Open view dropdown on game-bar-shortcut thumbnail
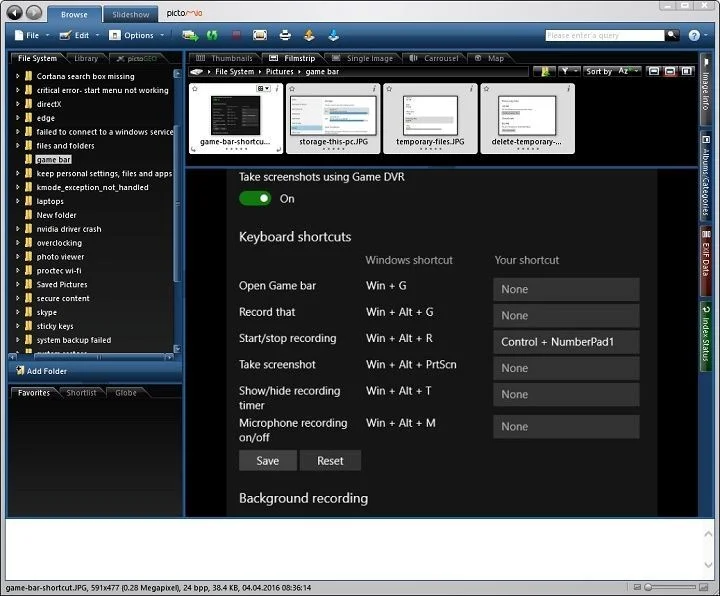The width and height of the screenshot is (720, 596). click(x=264, y=88)
